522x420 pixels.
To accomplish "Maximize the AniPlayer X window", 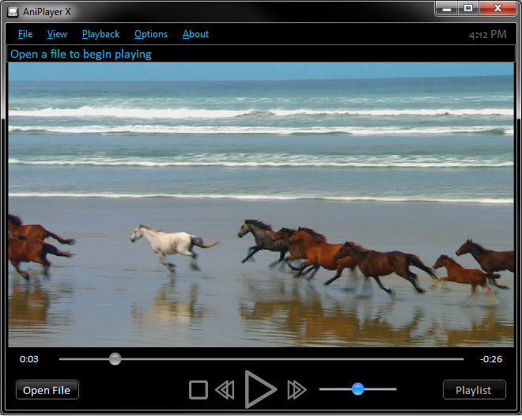I will click(468, 8).
